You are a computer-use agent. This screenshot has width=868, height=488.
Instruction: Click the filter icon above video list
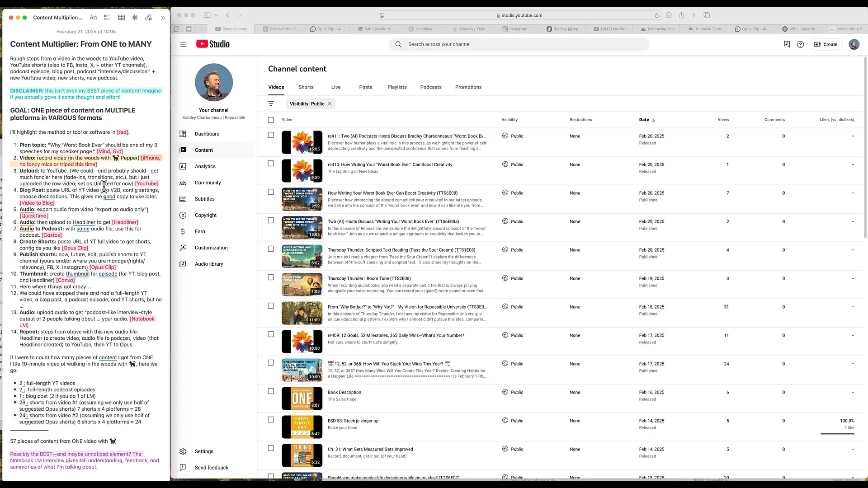point(271,103)
